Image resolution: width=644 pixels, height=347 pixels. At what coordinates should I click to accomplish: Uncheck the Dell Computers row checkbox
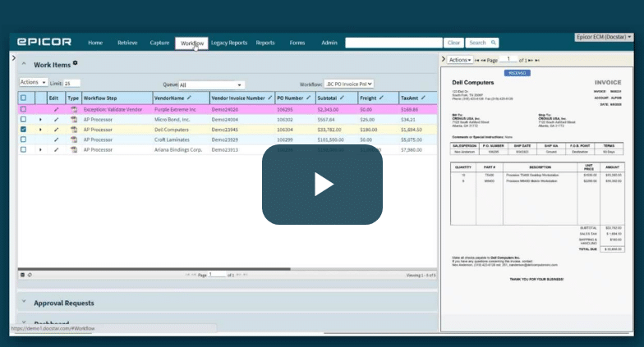[23, 130]
